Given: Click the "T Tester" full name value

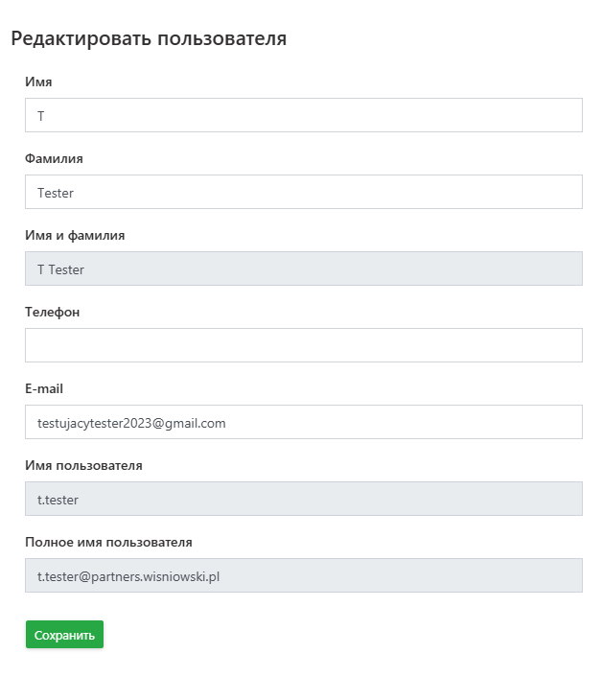Looking at the screenshot, I should pos(60,269).
